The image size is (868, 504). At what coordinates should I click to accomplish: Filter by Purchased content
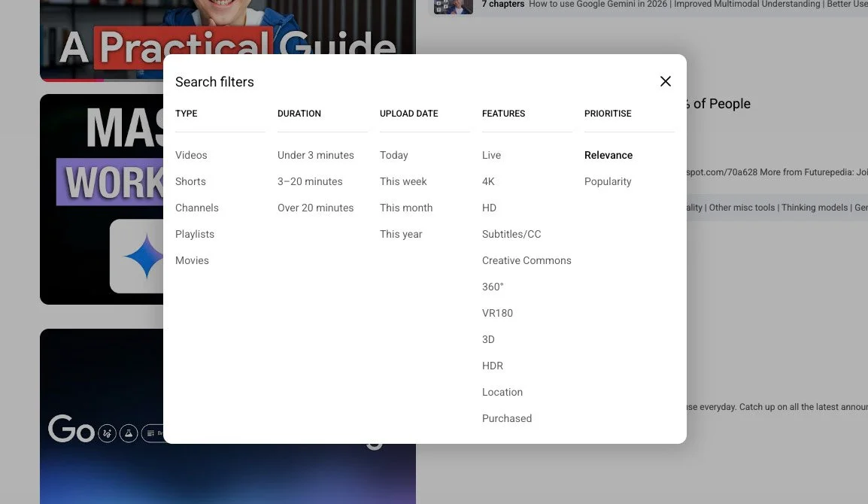point(506,418)
